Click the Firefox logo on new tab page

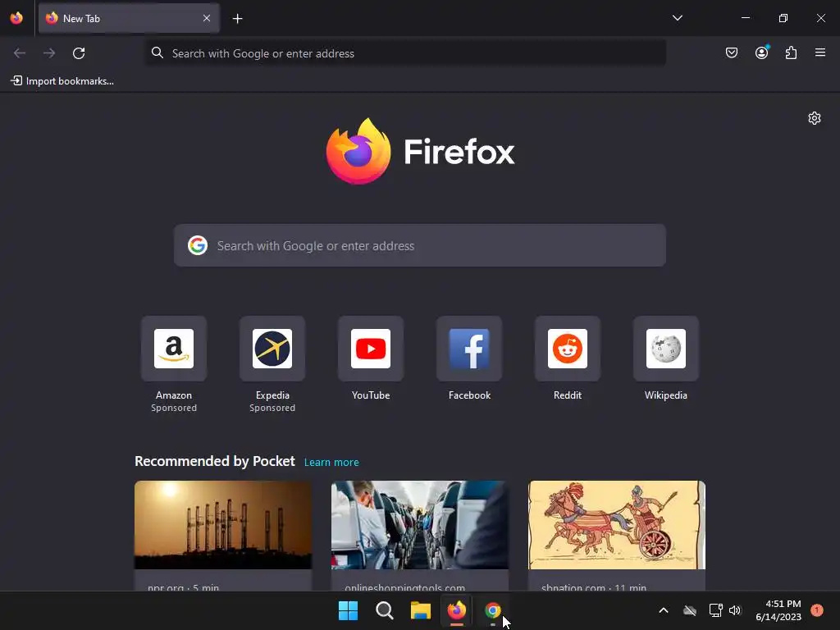420,151
